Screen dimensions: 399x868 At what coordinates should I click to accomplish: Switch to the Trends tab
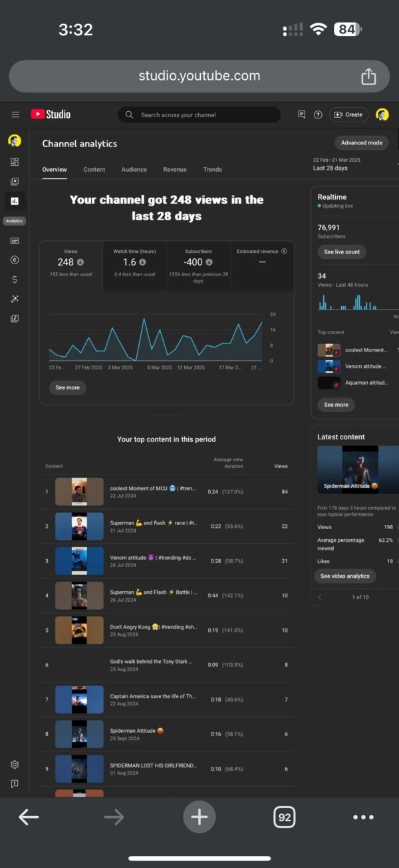pos(213,170)
